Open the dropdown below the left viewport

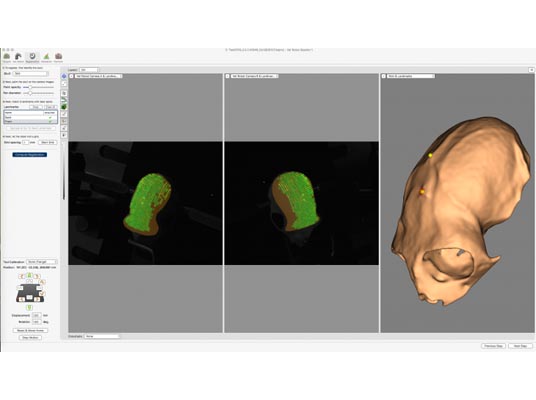(x=102, y=336)
